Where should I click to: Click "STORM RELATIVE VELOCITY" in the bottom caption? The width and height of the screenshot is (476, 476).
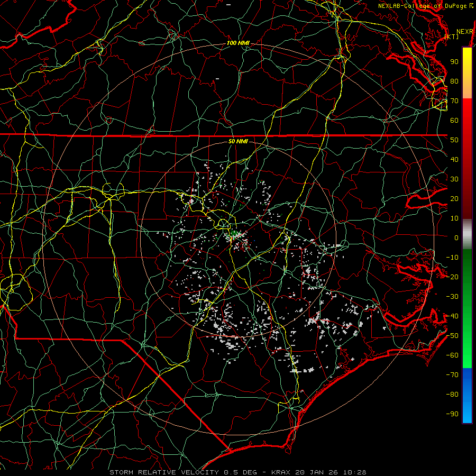coord(164,472)
